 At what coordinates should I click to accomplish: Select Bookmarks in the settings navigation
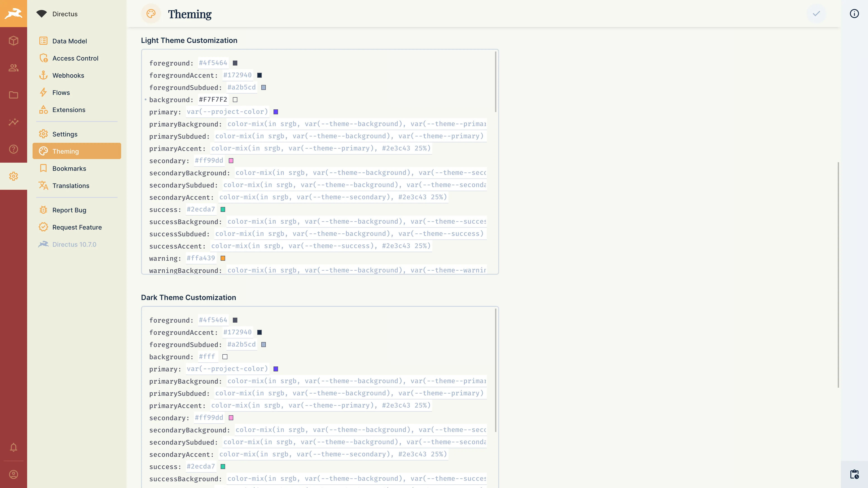tap(69, 168)
